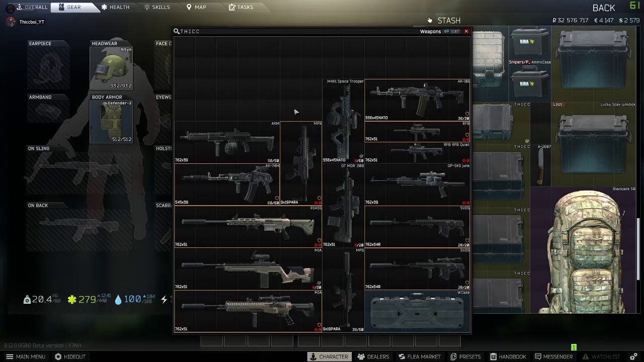Select the A-2607 knife in stash
The width and height of the screenshot is (644, 362).
(541, 165)
